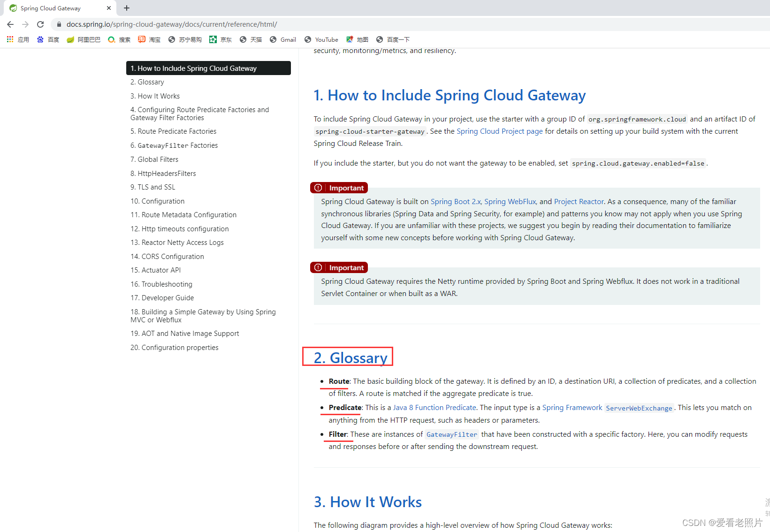Open a new tab with the plus button

[x=127, y=8]
